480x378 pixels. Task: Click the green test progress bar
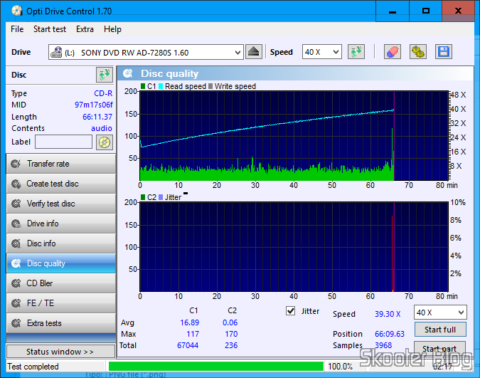216,366
